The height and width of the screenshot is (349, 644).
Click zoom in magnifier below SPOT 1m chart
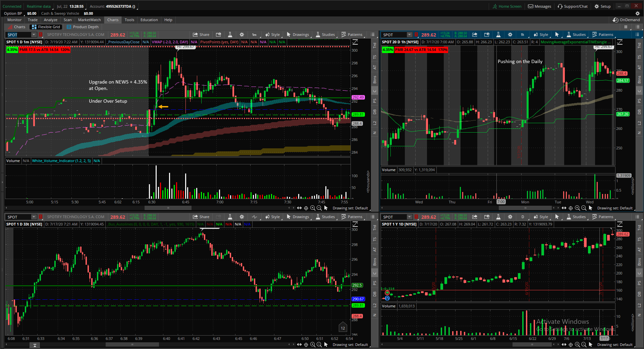pyautogui.click(x=313, y=208)
